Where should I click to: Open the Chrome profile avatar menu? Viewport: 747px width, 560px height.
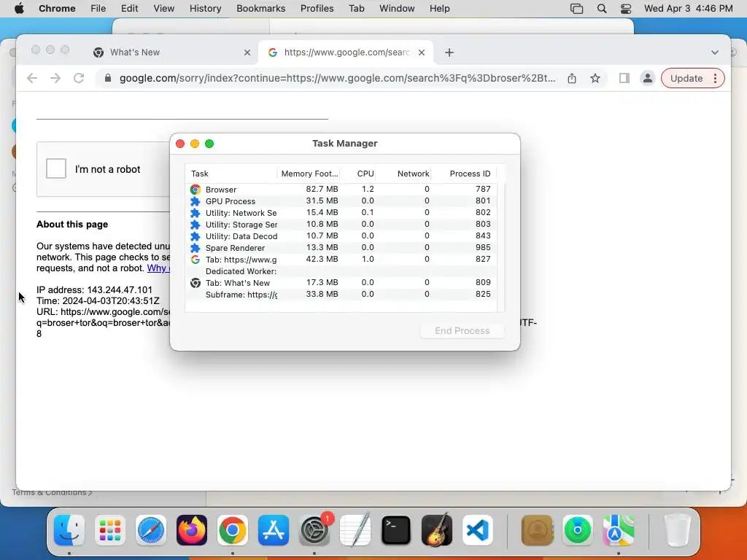tap(648, 78)
